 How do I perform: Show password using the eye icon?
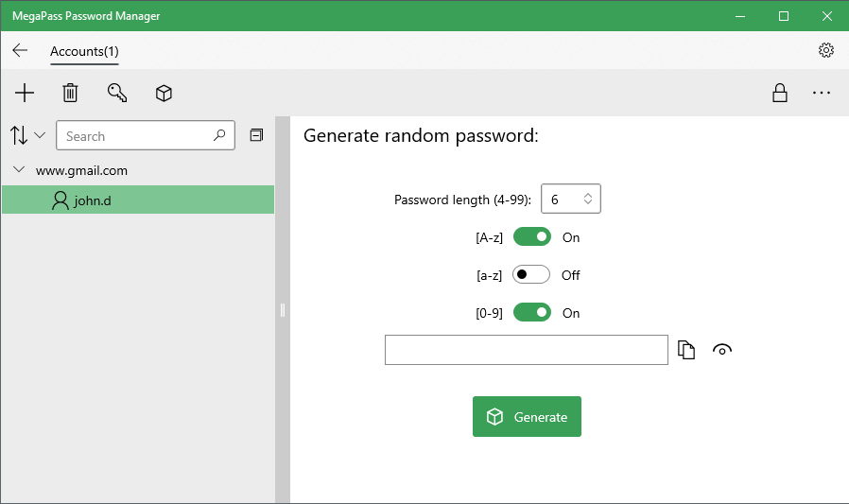721,350
